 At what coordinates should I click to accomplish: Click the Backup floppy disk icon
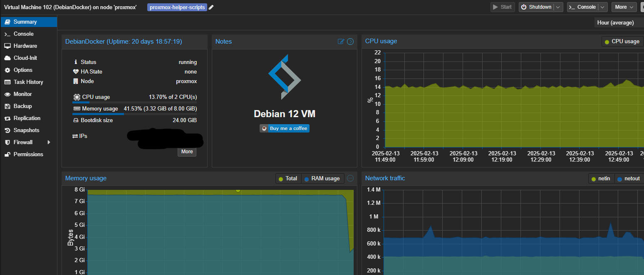click(x=7, y=106)
